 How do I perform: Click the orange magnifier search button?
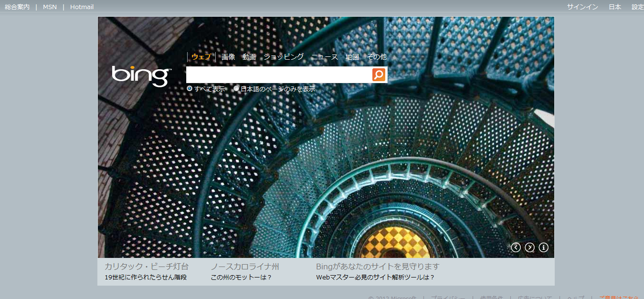(x=379, y=75)
